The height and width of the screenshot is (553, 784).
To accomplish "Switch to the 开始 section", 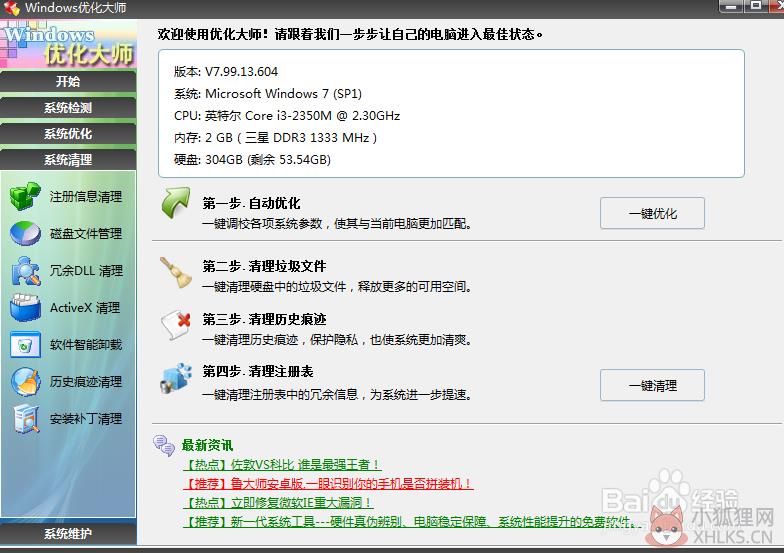I will [x=68, y=82].
